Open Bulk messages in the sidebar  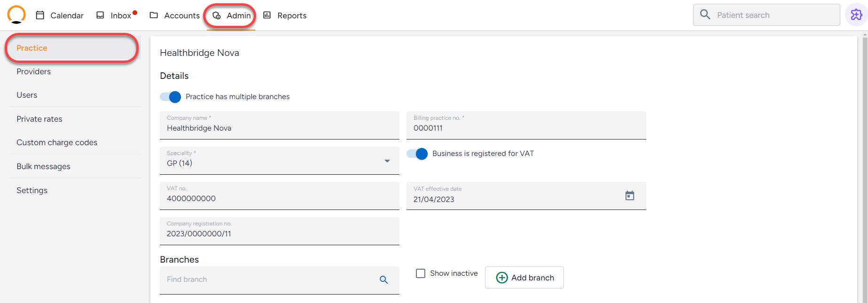75,166
